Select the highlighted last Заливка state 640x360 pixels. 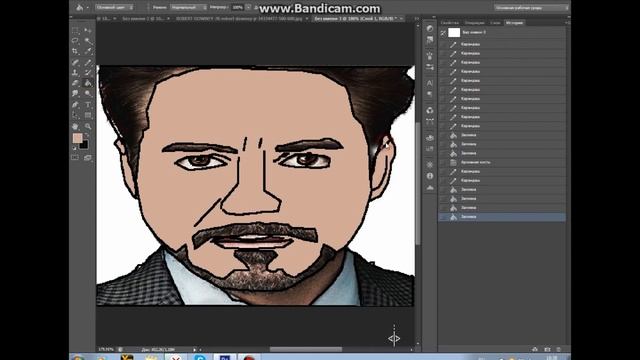[x=502, y=217]
